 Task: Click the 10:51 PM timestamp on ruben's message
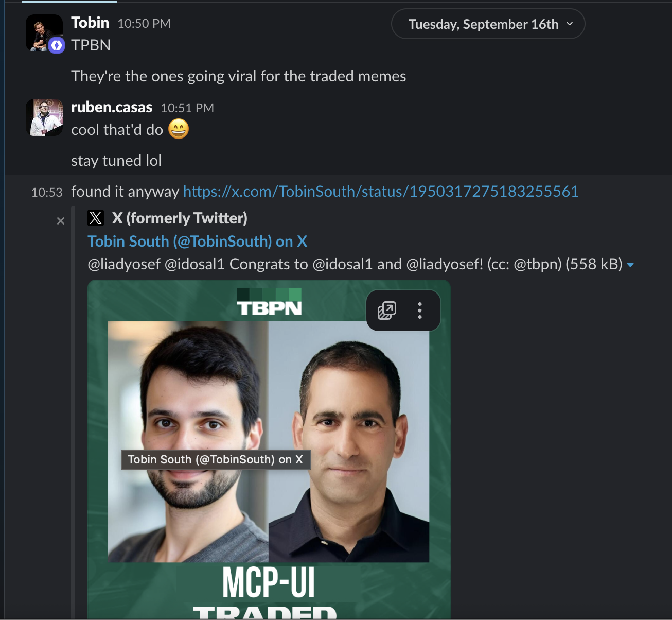(187, 108)
